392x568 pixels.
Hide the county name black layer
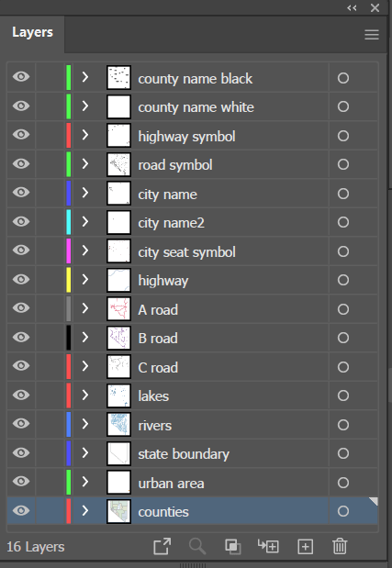click(21, 77)
